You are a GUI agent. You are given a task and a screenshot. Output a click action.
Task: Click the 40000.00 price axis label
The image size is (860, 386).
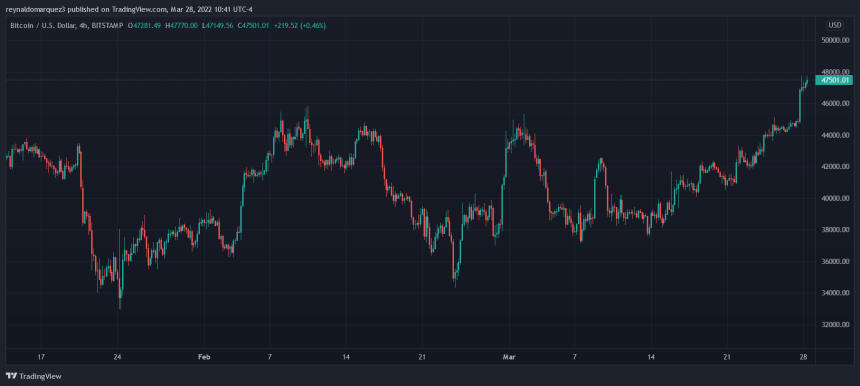click(836, 198)
